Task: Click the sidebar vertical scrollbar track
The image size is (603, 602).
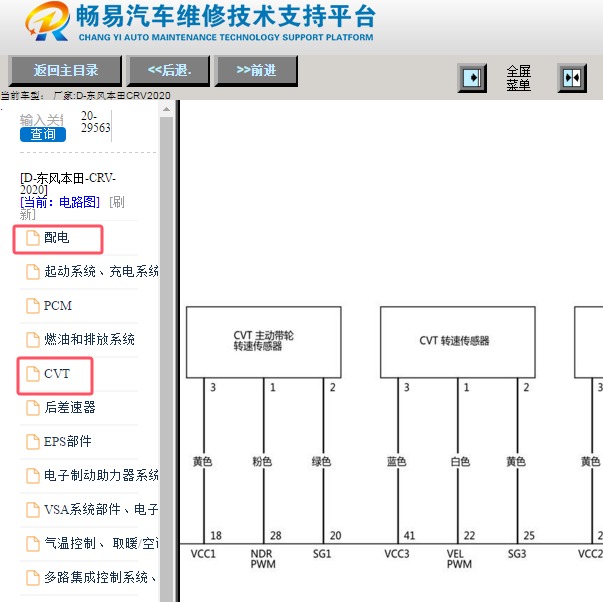Action: coord(167,358)
